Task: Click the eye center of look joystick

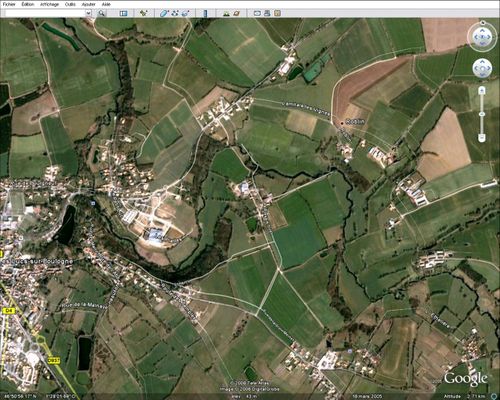Action: (x=482, y=37)
